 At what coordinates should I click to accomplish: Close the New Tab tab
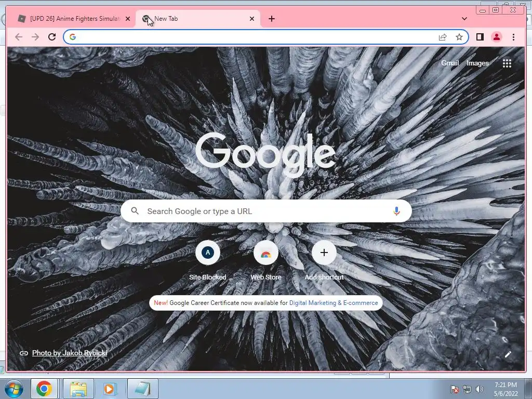coord(252,19)
